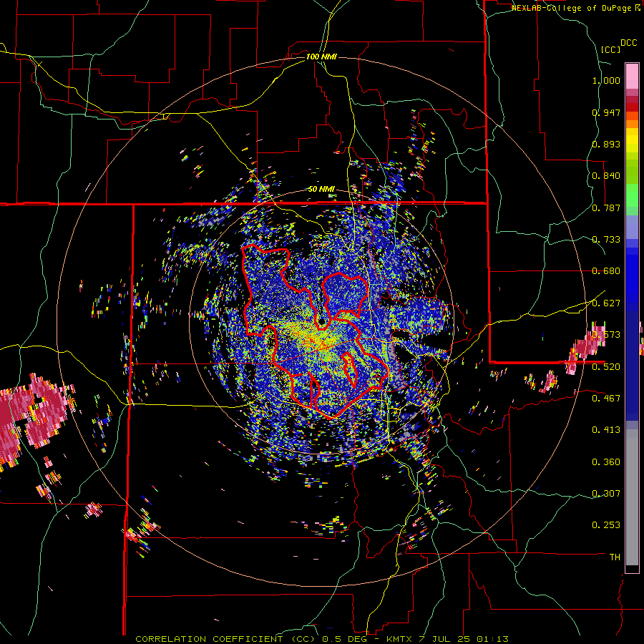Pick the bright green color bar segment

pyautogui.click(x=632, y=195)
